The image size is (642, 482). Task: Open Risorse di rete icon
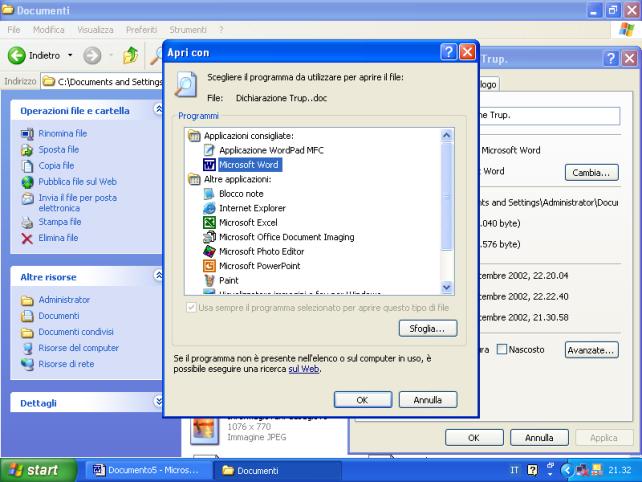click(x=27, y=364)
